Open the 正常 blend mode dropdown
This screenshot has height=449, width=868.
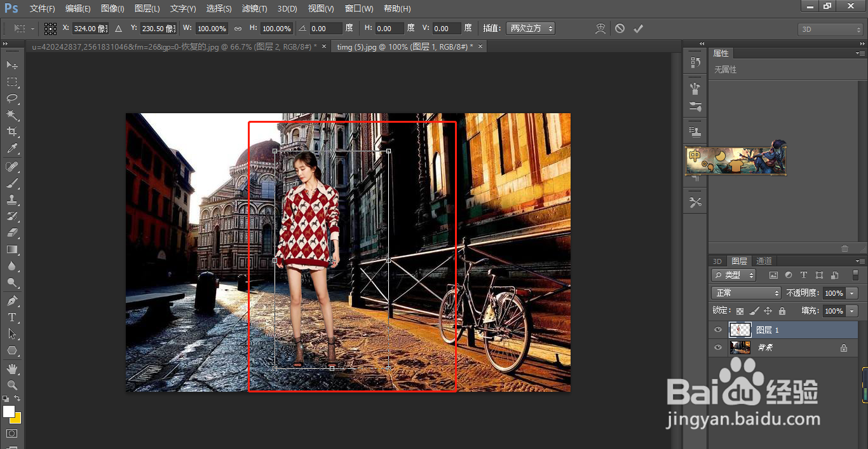pyautogui.click(x=746, y=293)
